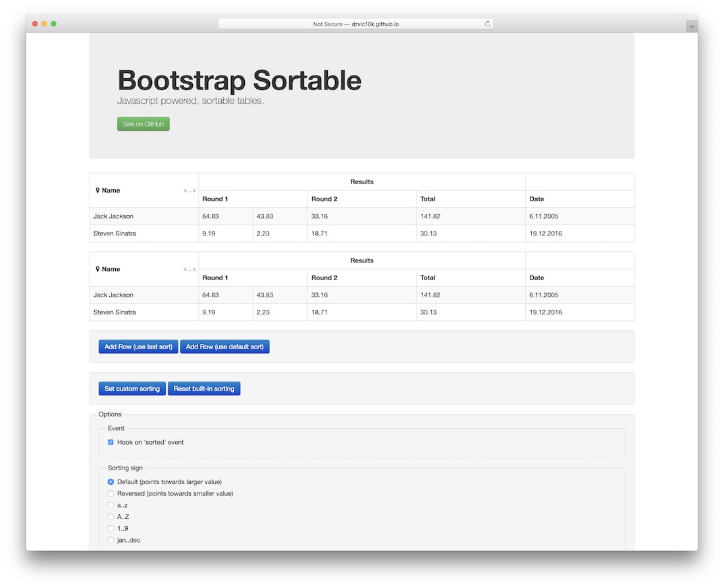Select Default (points towards larger value) radio

111,482
